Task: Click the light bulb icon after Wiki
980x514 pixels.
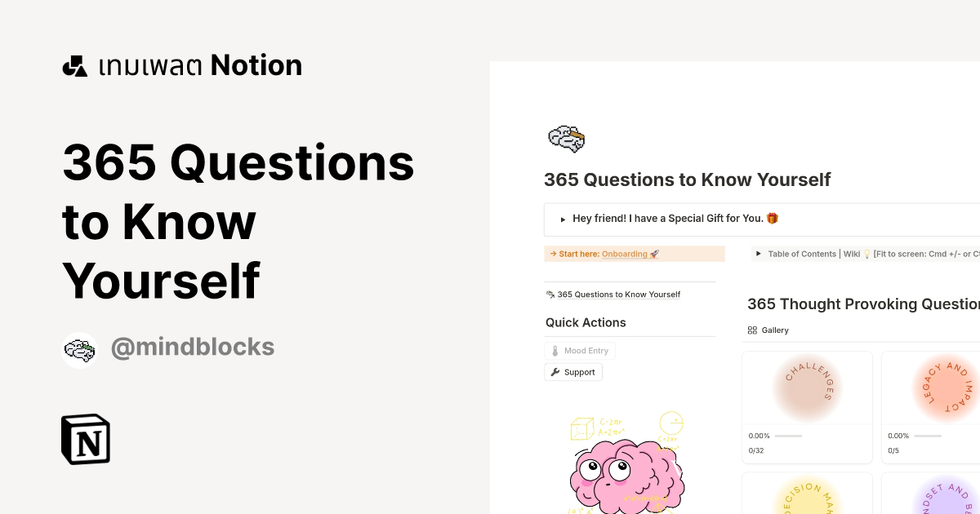Action: point(866,254)
